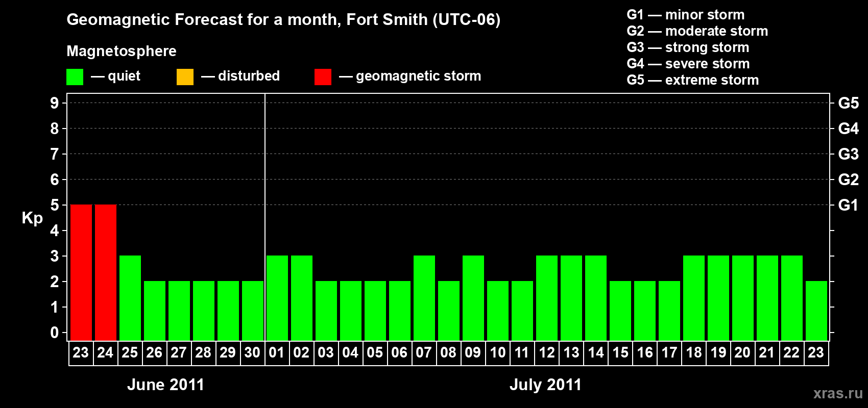Click the date label 22 in July
The width and height of the screenshot is (868, 408).
pyautogui.click(x=791, y=352)
